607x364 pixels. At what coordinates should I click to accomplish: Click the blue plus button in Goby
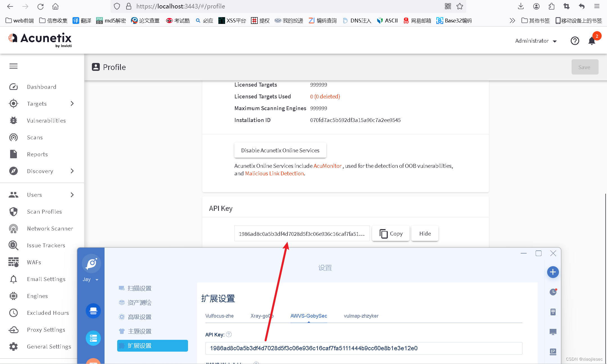553,272
